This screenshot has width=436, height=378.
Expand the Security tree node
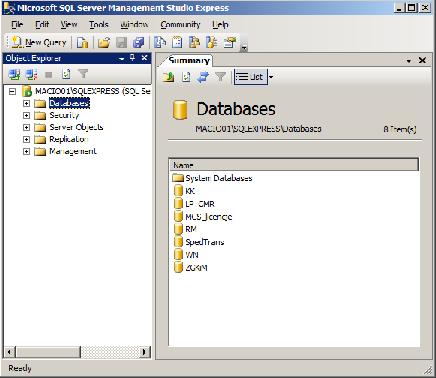(26, 115)
